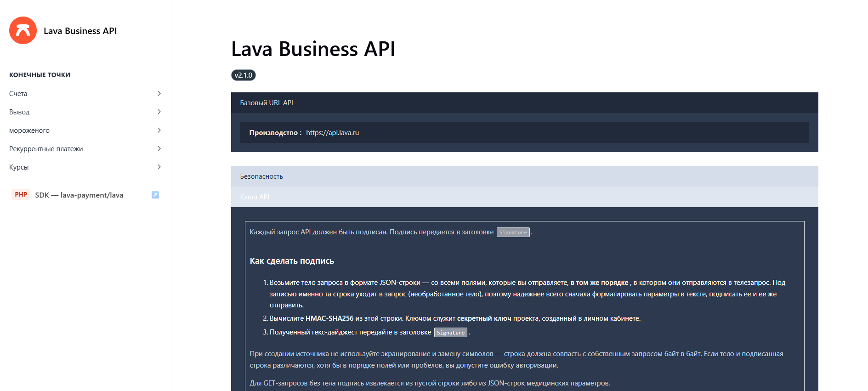Click the bold HMAC-SHA256 text

pos(329,318)
